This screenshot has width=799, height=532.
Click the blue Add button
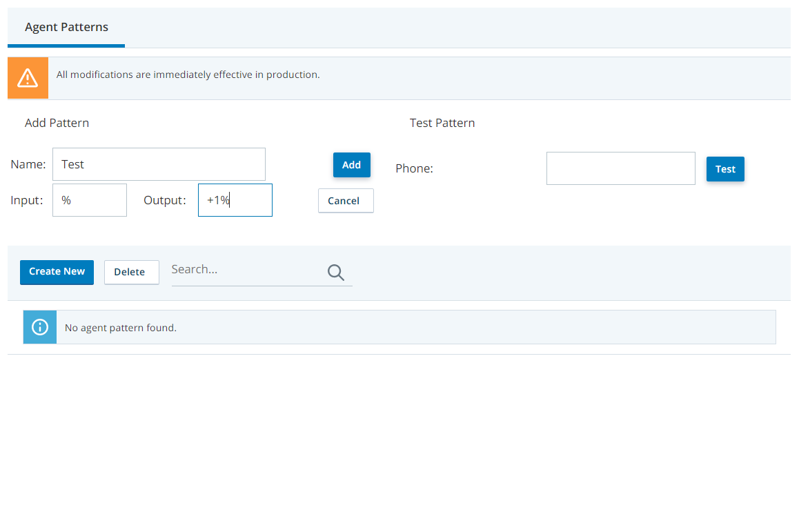352,165
